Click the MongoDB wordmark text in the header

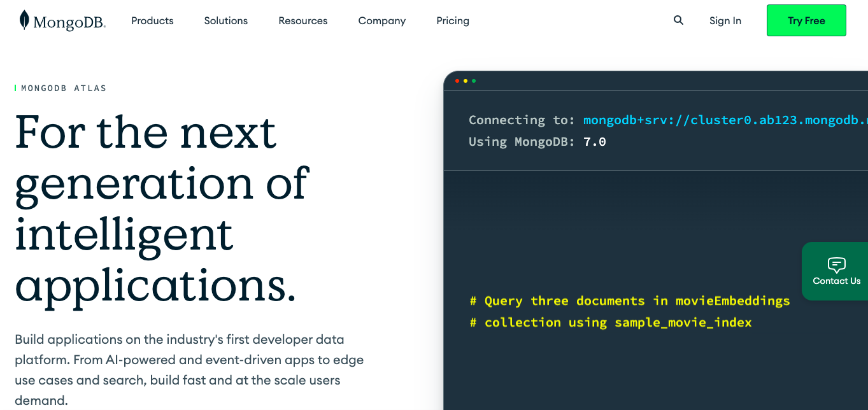click(x=69, y=23)
